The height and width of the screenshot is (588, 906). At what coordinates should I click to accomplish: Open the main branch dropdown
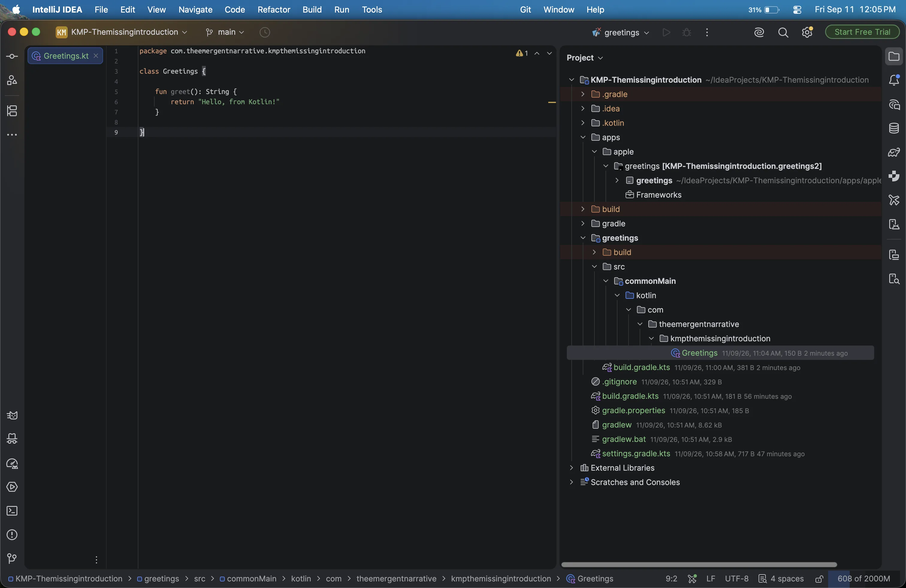225,32
